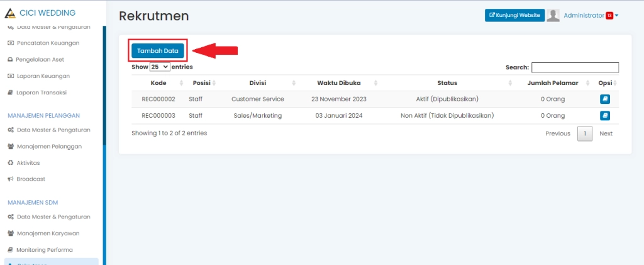
Task: Open detail icon for REC000002 row
Action: [604, 99]
